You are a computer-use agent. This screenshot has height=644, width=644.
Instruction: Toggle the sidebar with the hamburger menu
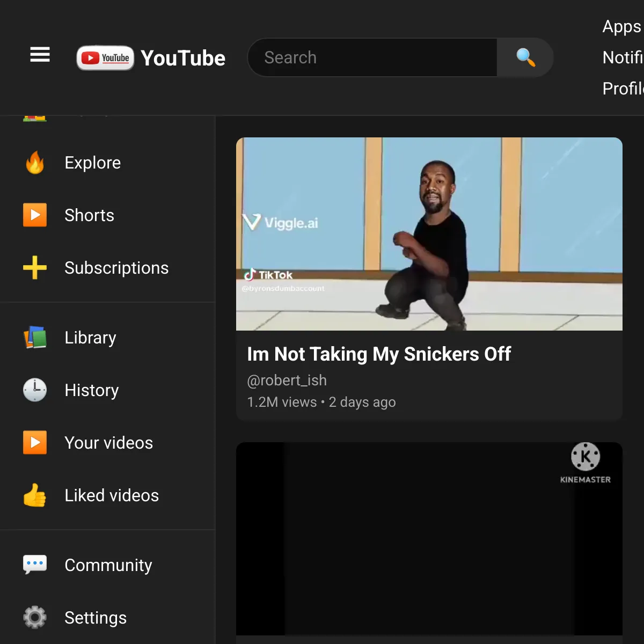point(40,55)
